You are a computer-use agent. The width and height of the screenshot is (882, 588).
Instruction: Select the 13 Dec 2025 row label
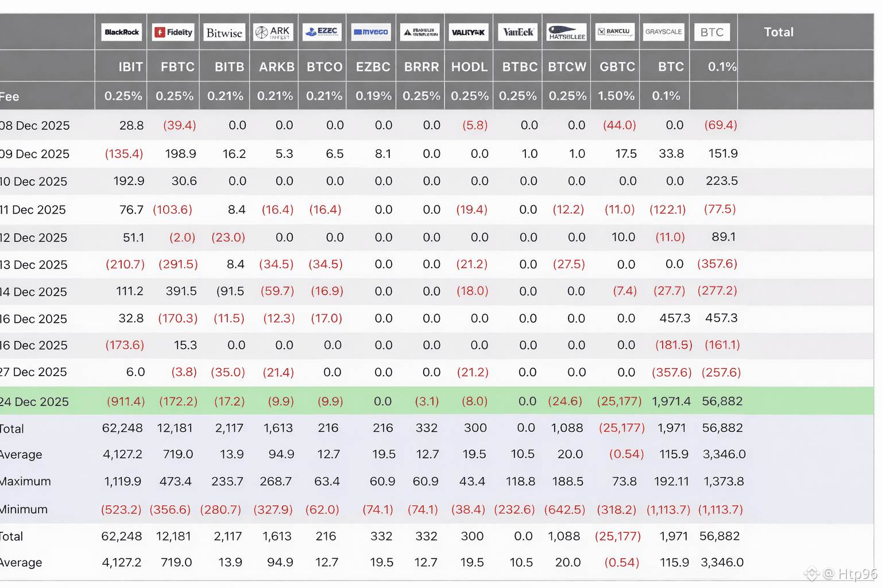pos(33,265)
